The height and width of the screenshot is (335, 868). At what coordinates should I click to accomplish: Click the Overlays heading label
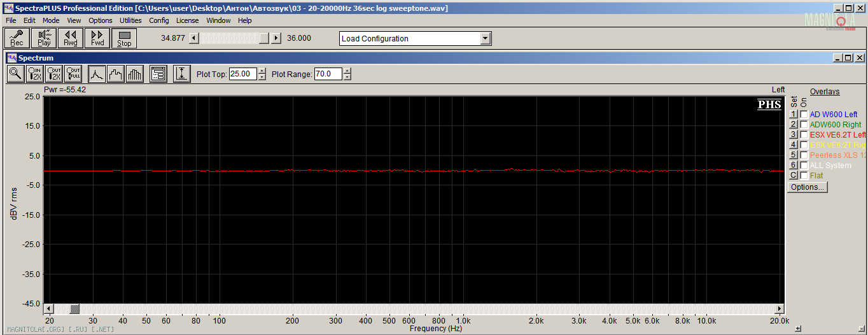point(825,92)
